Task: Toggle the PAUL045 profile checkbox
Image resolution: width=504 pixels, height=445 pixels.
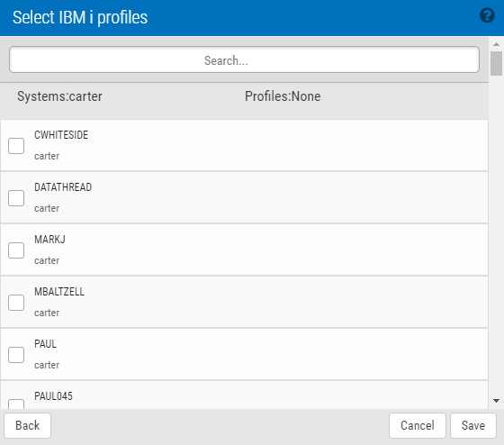Action: click(16, 404)
